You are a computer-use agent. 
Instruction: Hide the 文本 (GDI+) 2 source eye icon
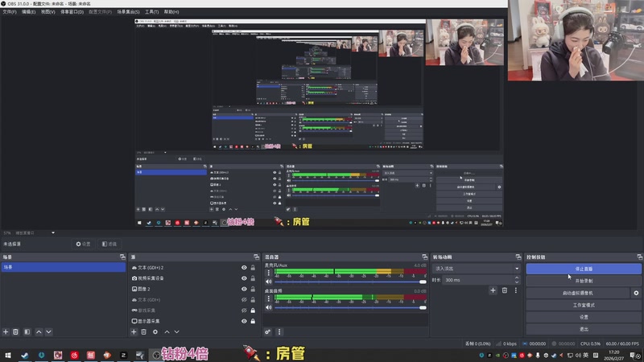pyautogui.click(x=244, y=268)
